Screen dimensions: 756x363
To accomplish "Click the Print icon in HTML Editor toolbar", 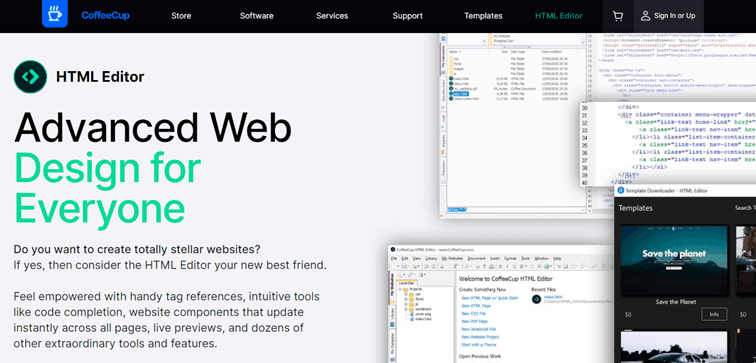I will click(492, 267).
